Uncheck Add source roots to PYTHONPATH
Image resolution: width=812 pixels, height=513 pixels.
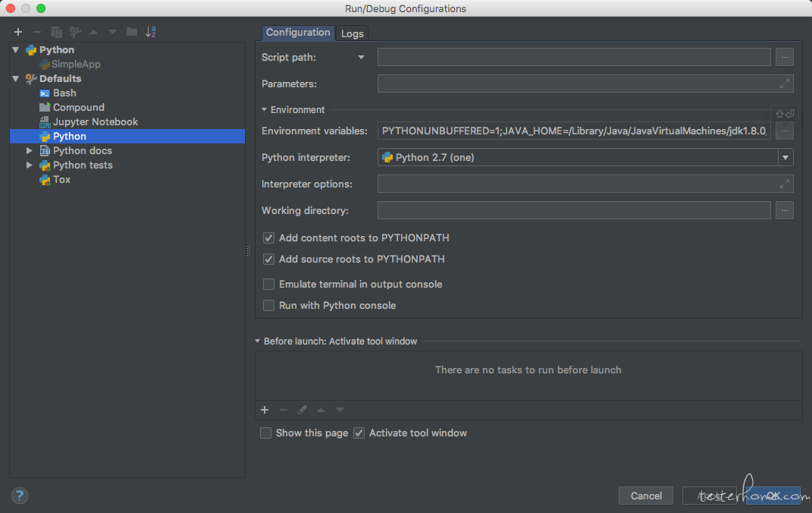point(268,259)
